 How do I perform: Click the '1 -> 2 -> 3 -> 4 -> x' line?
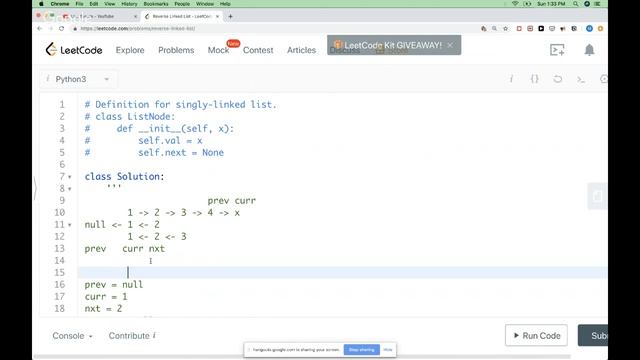[x=184, y=213]
